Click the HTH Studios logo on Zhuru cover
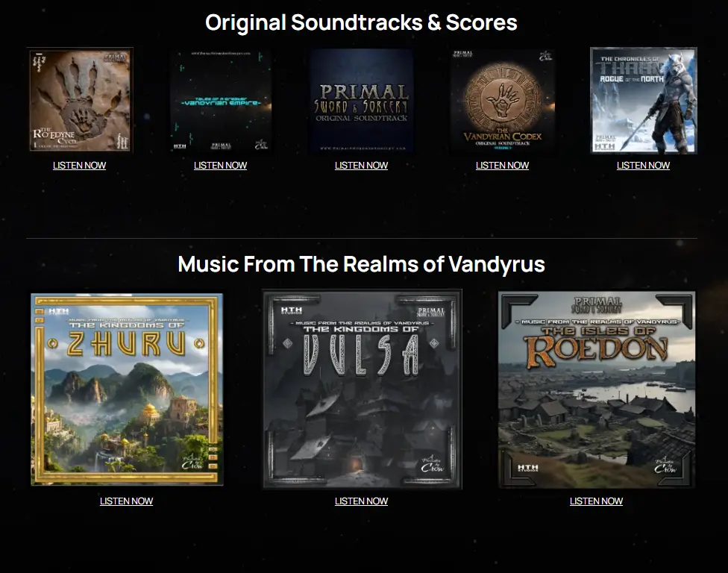Image resolution: width=728 pixels, height=573 pixels. pyautogui.click(x=59, y=312)
